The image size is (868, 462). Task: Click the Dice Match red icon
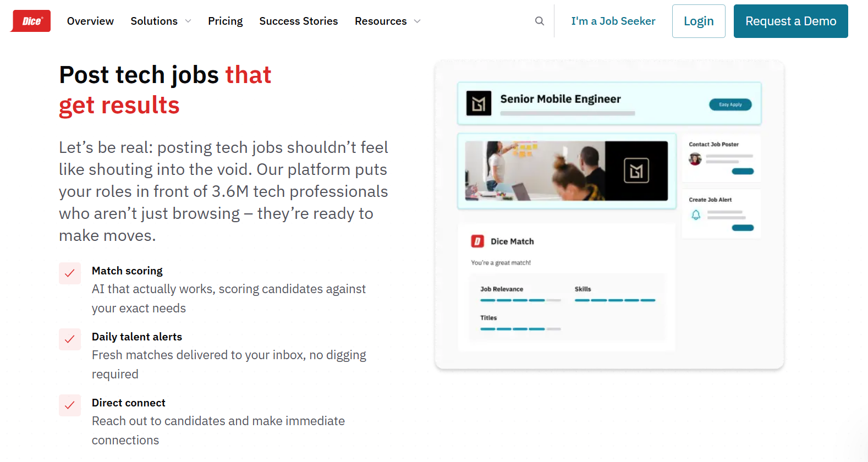pyautogui.click(x=477, y=241)
